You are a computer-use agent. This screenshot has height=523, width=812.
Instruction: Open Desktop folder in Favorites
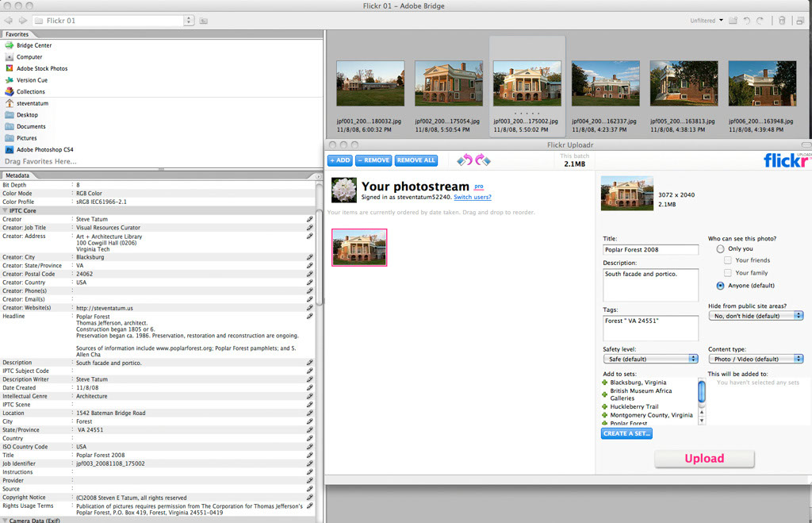pos(27,115)
